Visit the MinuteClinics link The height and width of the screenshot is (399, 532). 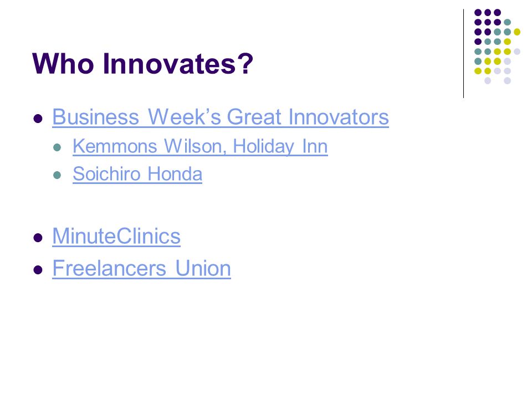pyautogui.click(x=116, y=236)
